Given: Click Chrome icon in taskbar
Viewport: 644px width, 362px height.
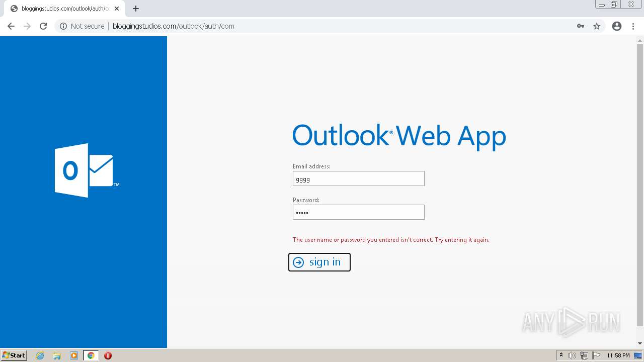Looking at the screenshot, I should pyautogui.click(x=91, y=355).
